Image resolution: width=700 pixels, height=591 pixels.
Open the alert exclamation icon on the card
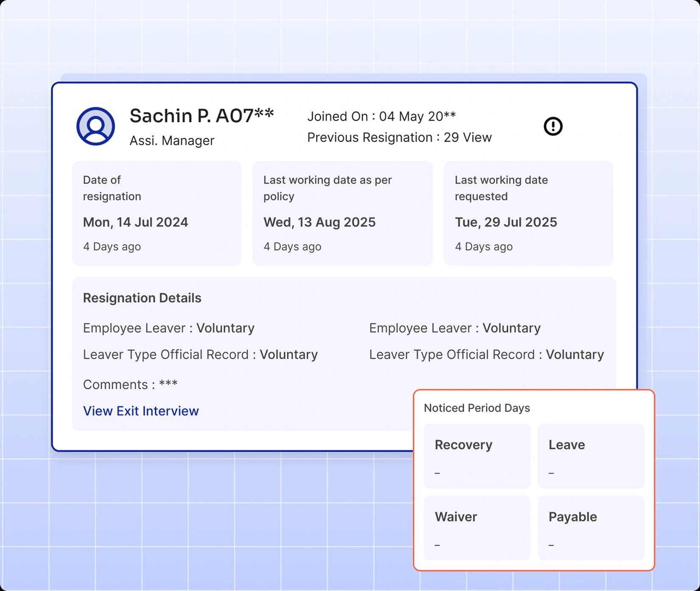click(x=553, y=127)
